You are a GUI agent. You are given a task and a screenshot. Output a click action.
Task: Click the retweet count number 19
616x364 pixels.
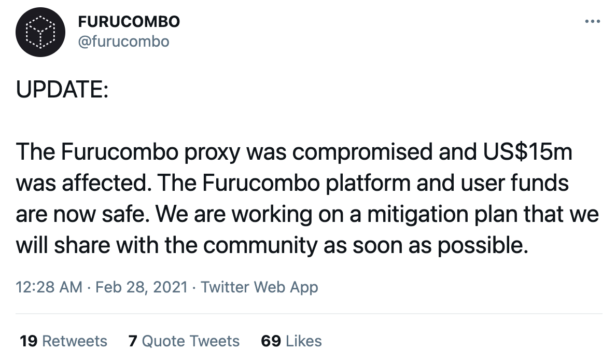pos(29,341)
